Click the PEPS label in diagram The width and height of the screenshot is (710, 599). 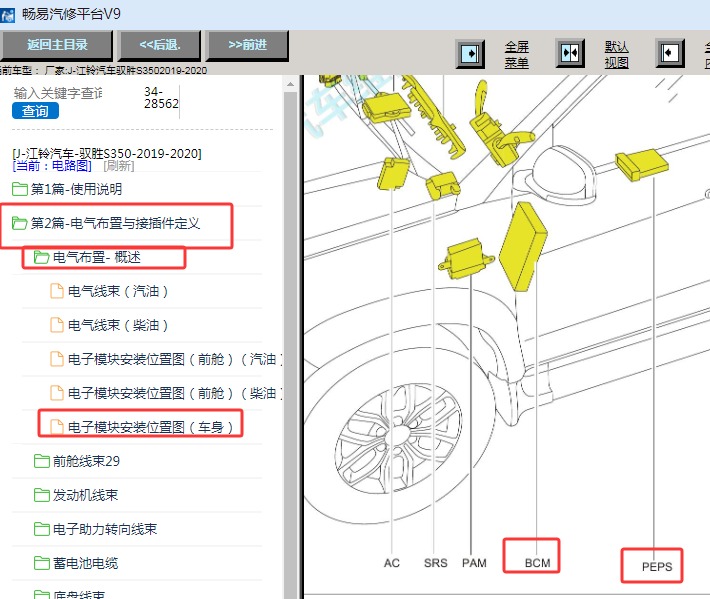pos(657,567)
